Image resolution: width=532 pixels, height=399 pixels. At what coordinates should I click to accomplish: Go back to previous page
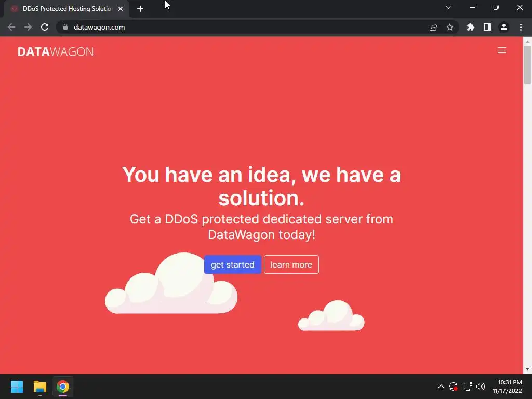coord(11,27)
